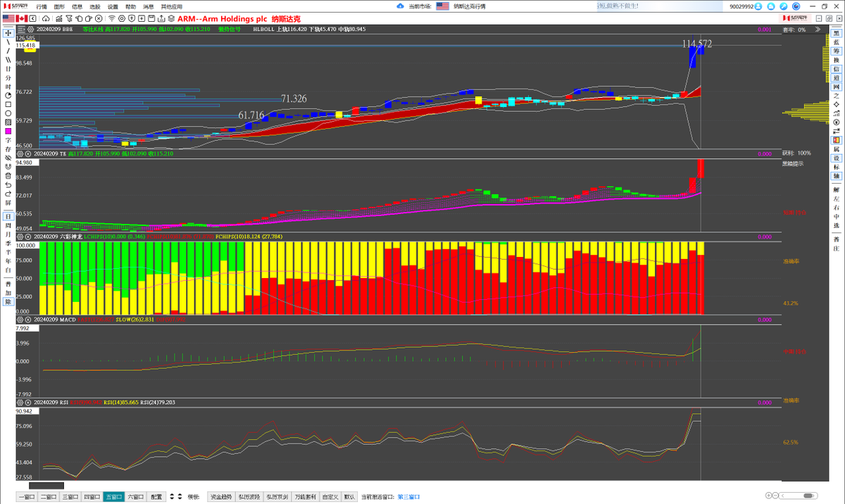Select the rectangle drawing tool
Screen dimensions: 845x504
tap(8, 104)
